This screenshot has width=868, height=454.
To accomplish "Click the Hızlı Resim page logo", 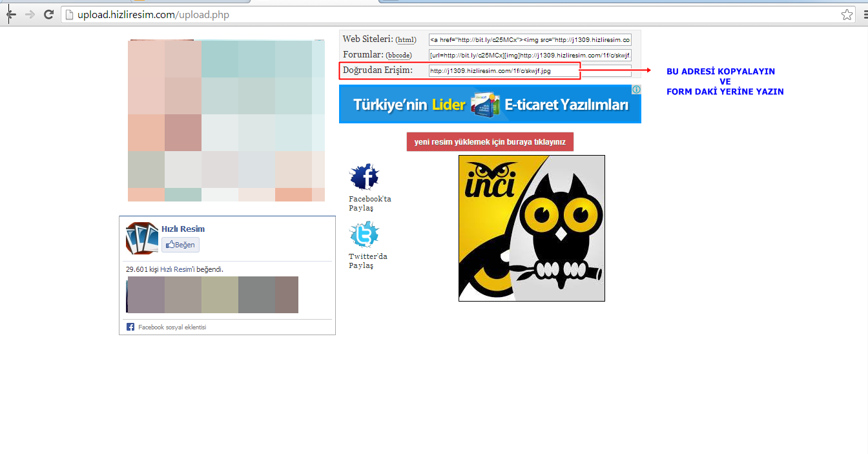I will pyautogui.click(x=142, y=238).
